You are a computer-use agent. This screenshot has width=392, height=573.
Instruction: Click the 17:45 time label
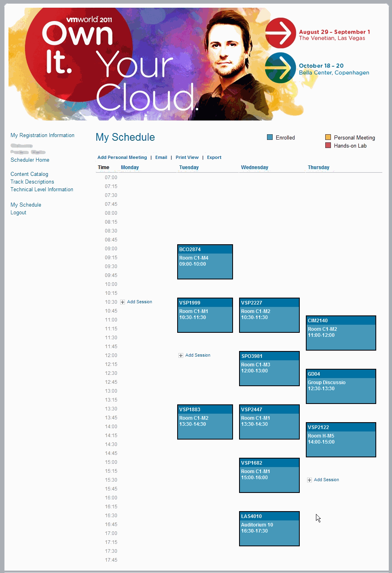click(111, 560)
